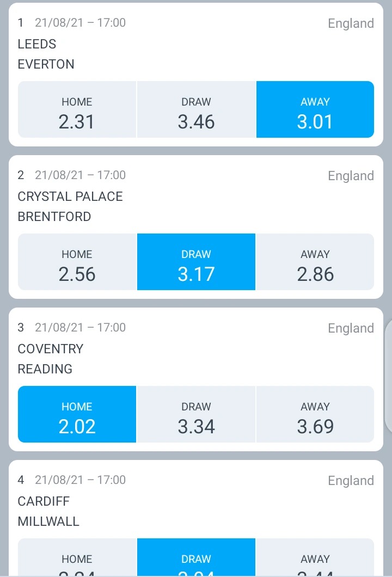Select HOME odds for Cardiff vs Millwall
Viewport: 392px width, 577px height.
[x=77, y=557]
